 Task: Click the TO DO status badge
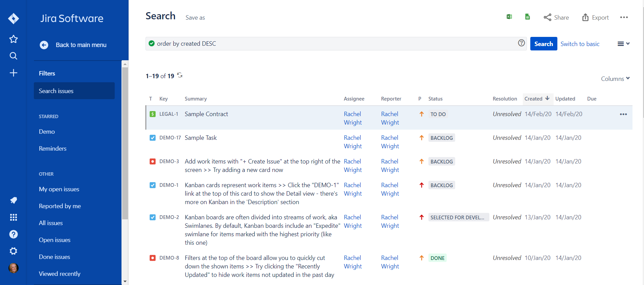(x=438, y=114)
